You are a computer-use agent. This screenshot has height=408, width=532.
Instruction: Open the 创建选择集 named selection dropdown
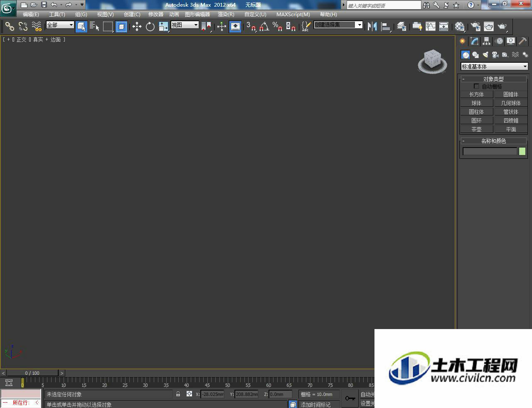point(338,25)
